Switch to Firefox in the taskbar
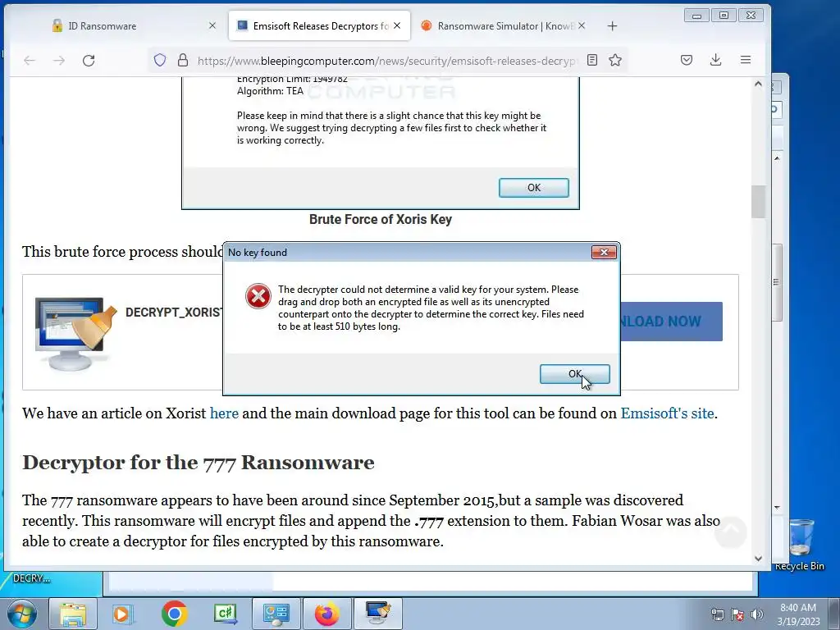Screen dimensions: 840x630 click(326, 614)
